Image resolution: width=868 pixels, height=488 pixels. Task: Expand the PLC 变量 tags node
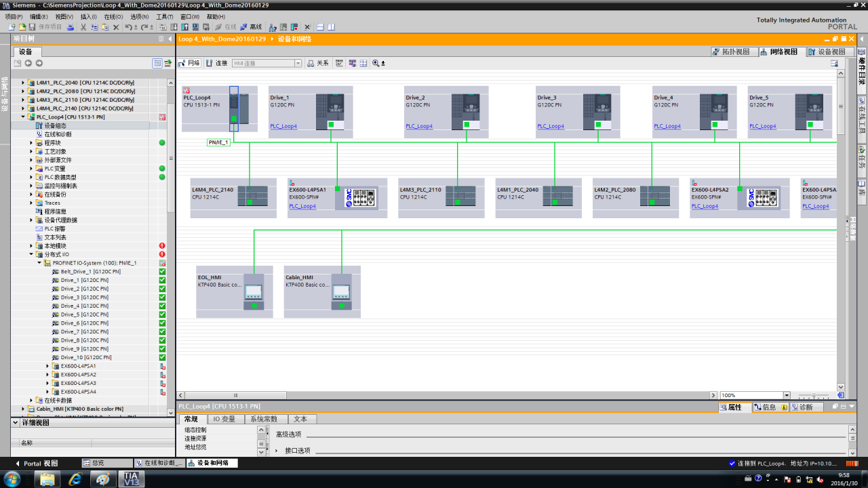31,169
